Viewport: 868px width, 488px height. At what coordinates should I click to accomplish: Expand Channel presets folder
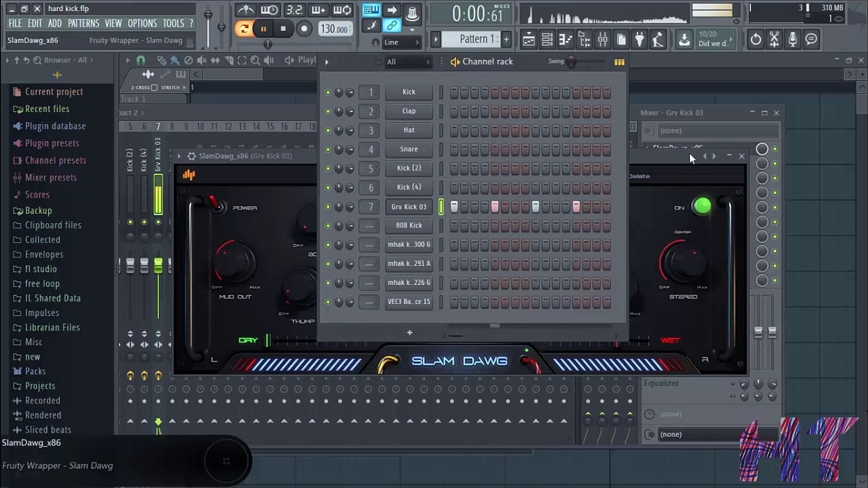click(x=55, y=160)
